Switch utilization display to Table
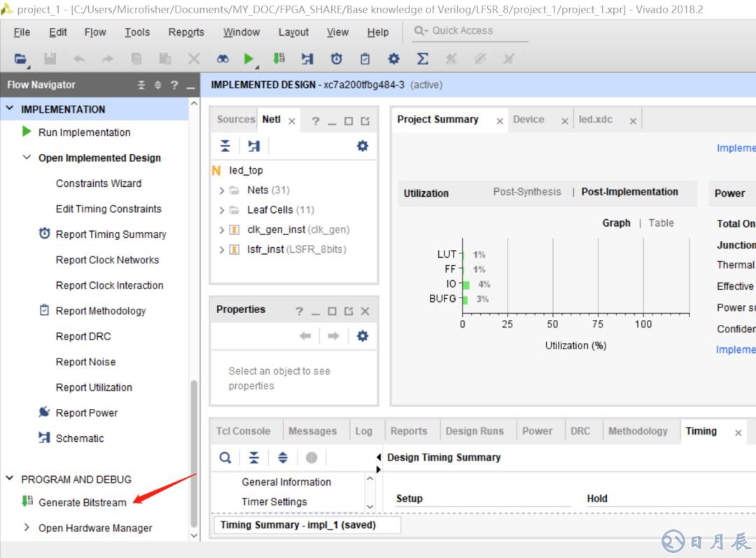756x558 pixels. click(x=661, y=223)
